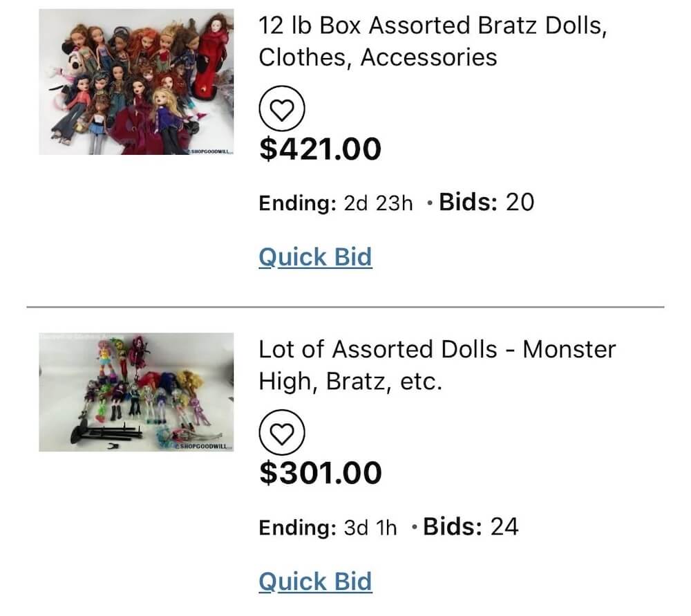
Task: Click the 'Ending: 2d 23h' time remaining
Action: coord(336,203)
